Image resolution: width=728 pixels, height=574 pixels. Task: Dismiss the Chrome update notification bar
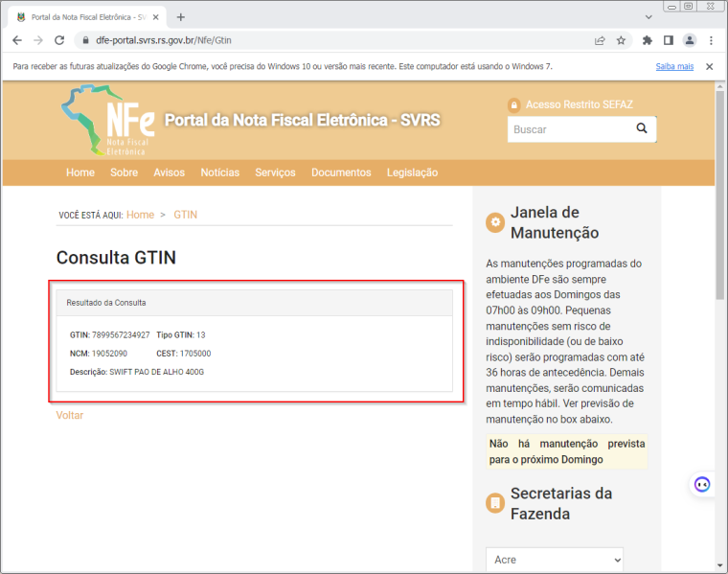pos(709,66)
